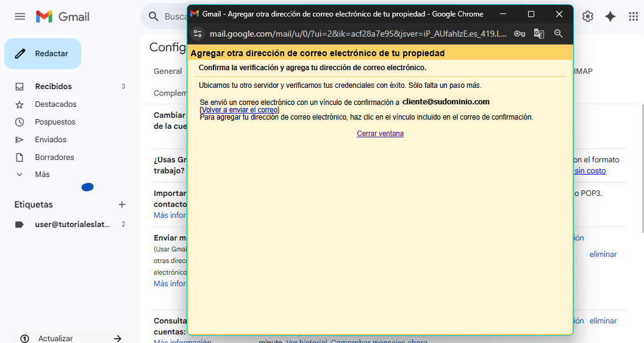
Task: Open Destacados starred folder
Action: pos(55,104)
